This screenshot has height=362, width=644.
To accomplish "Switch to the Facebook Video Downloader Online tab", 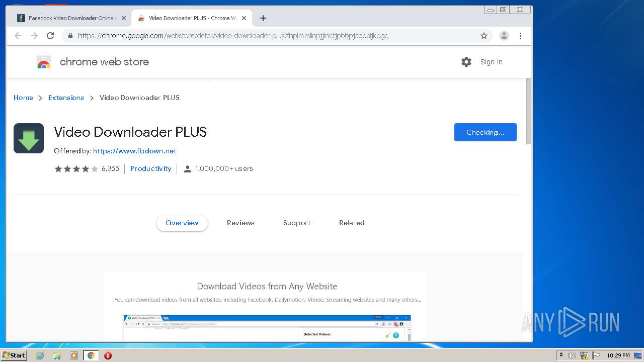I will tap(70, 18).
